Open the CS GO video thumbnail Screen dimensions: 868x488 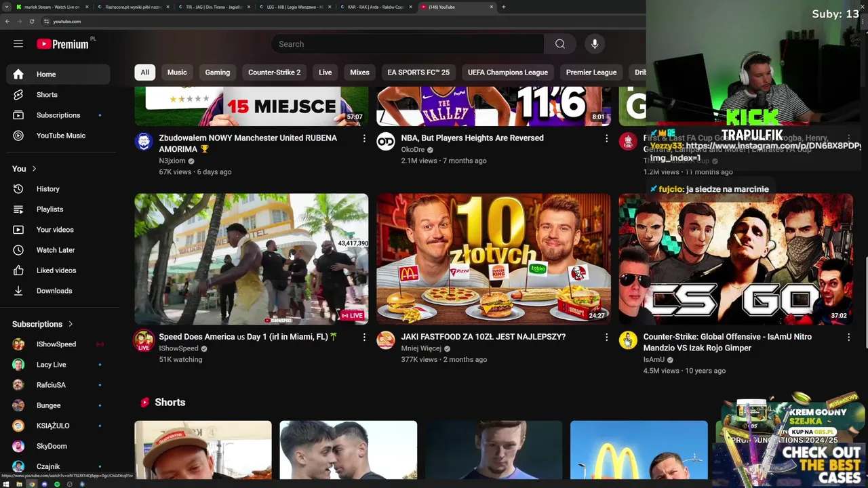tap(736, 259)
